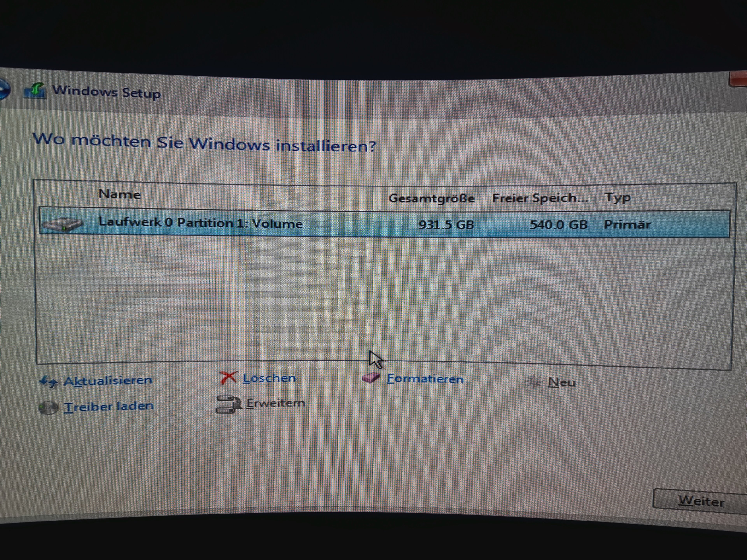Open the Treiber laden link
The image size is (747, 560).
[x=109, y=406]
